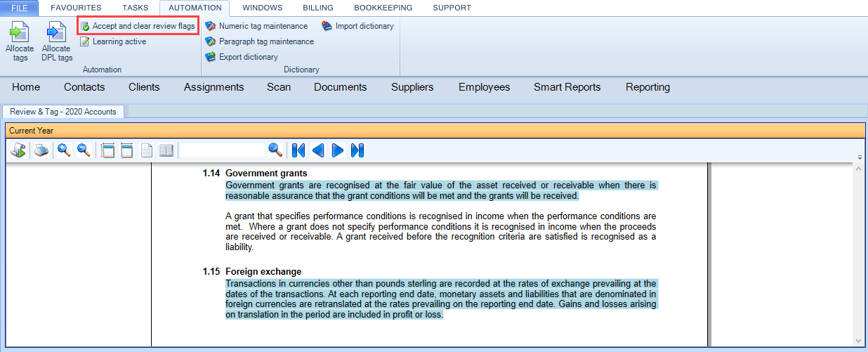Open Numeric tag maintenance
The width and height of the screenshot is (868, 352).
256,26
